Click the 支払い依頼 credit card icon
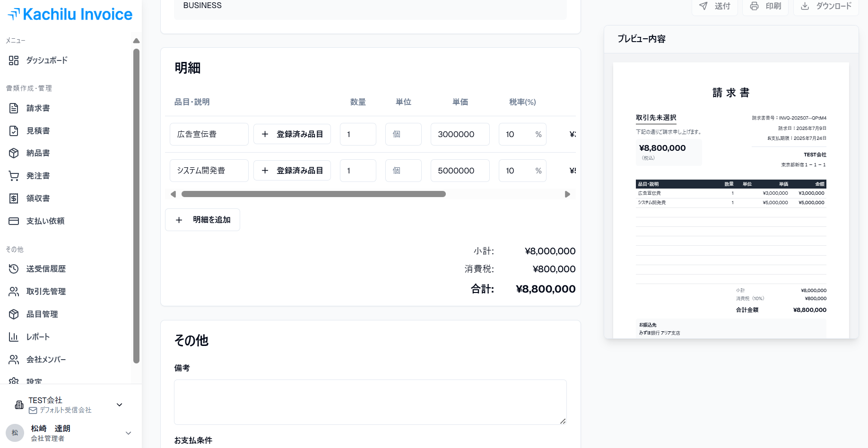The width and height of the screenshot is (868, 448). pos(14,221)
